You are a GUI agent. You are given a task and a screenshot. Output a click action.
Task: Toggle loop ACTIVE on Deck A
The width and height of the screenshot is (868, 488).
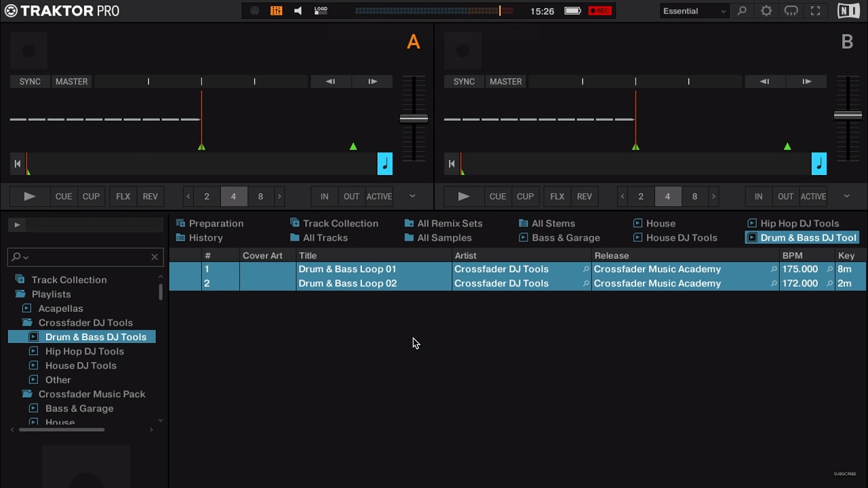pos(379,197)
